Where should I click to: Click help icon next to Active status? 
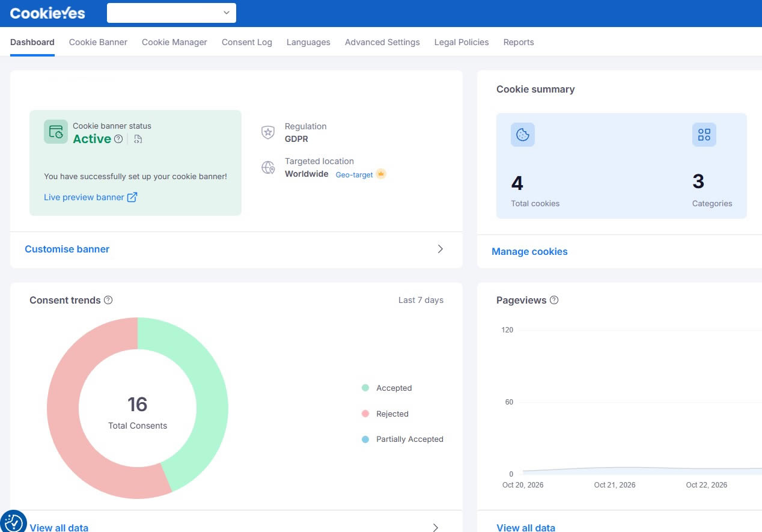point(118,139)
